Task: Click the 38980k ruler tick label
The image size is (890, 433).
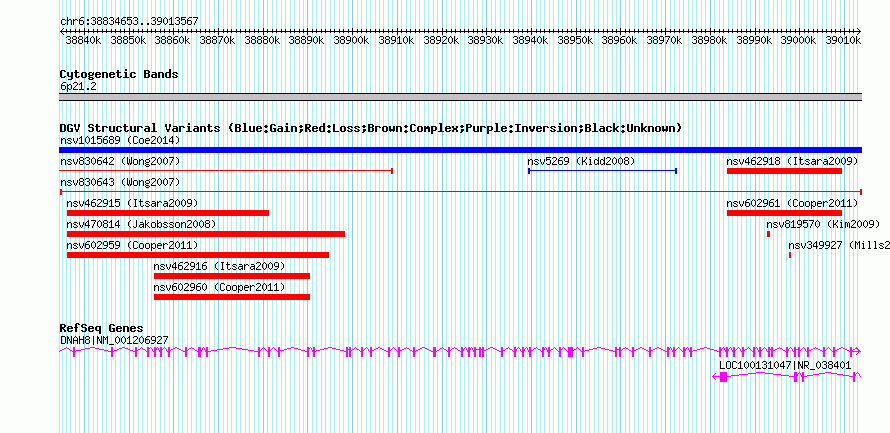Action: click(x=709, y=40)
